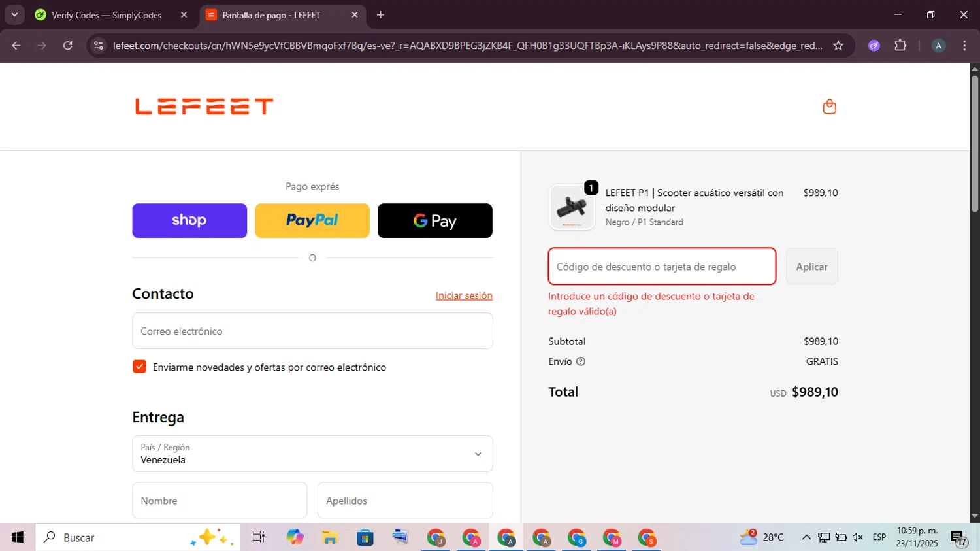Launch Copilot from the taskbar
The width and height of the screenshot is (980, 551).
click(x=295, y=537)
